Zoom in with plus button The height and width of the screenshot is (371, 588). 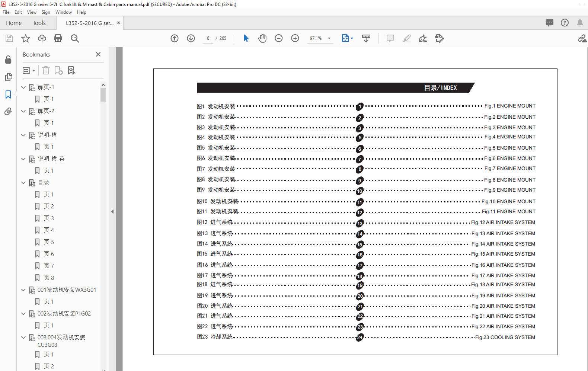pyautogui.click(x=295, y=38)
